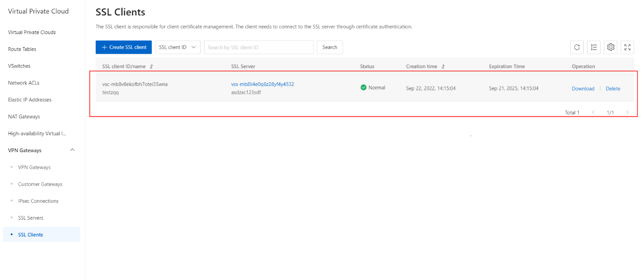The image size is (644, 280).
Task: Click the Normal status text
Action: click(377, 87)
